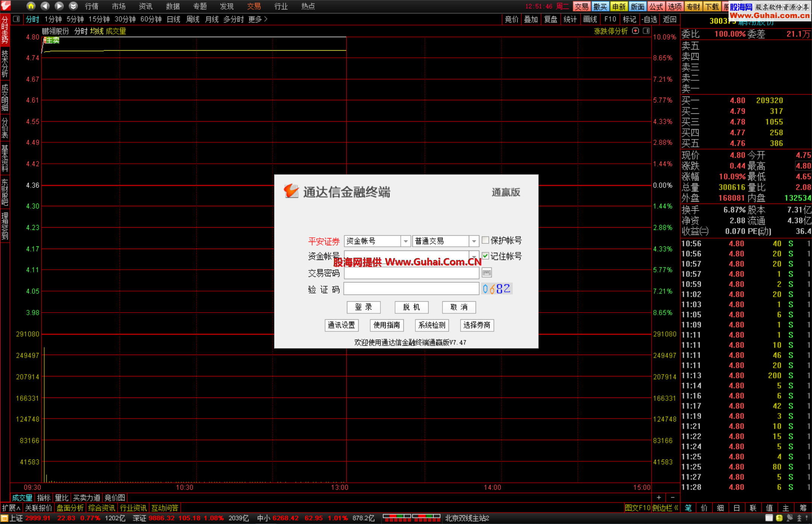Click the yellow coin icon in status bar
The width and height of the screenshot is (812, 524).
(x=779, y=518)
